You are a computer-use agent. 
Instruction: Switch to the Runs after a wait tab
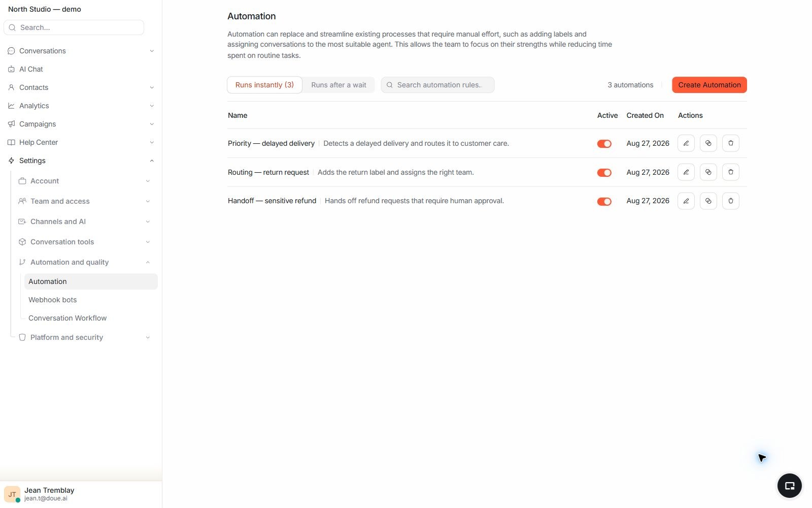pyautogui.click(x=339, y=85)
